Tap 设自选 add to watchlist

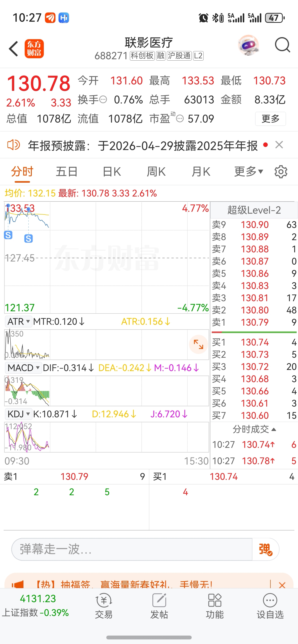pyautogui.click(x=270, y=606)
